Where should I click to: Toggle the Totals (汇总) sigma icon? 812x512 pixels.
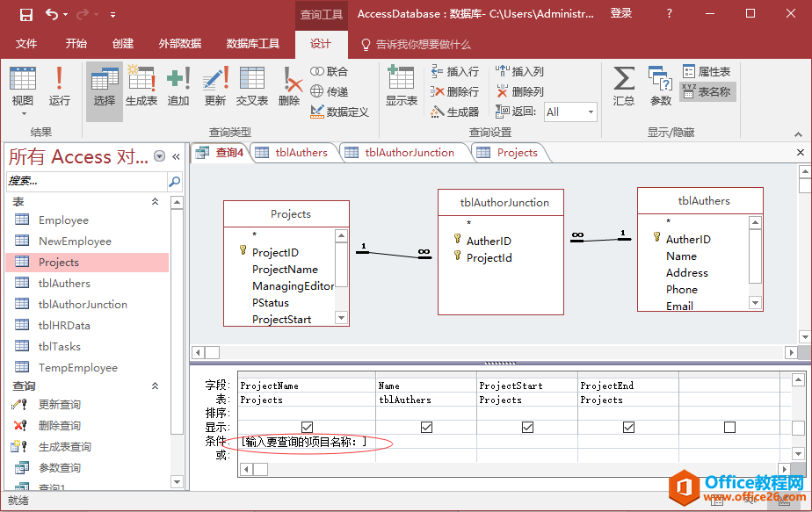[x=624, y=86]
